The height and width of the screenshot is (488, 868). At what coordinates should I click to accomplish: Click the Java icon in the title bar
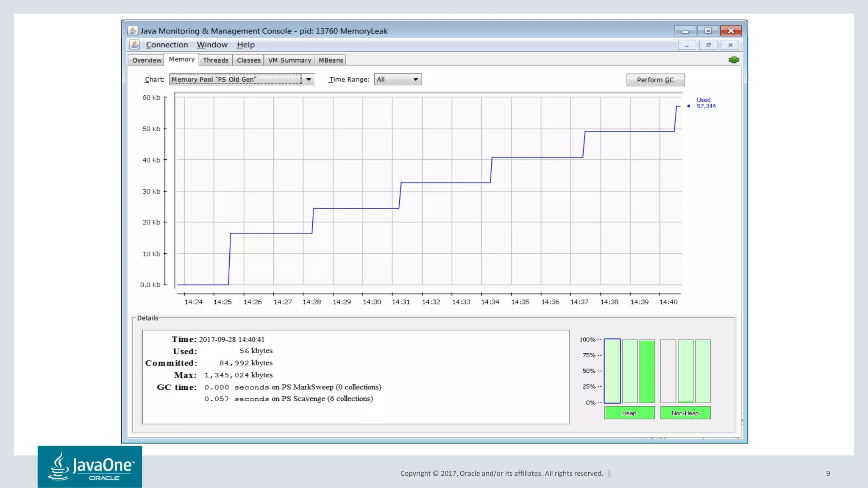[133, 30]
